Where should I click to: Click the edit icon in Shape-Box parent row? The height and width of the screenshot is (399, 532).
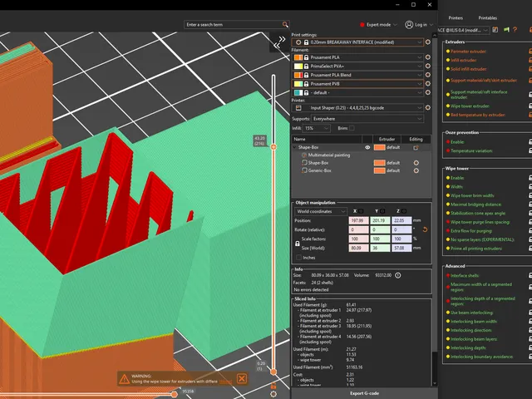coord(416,148)
